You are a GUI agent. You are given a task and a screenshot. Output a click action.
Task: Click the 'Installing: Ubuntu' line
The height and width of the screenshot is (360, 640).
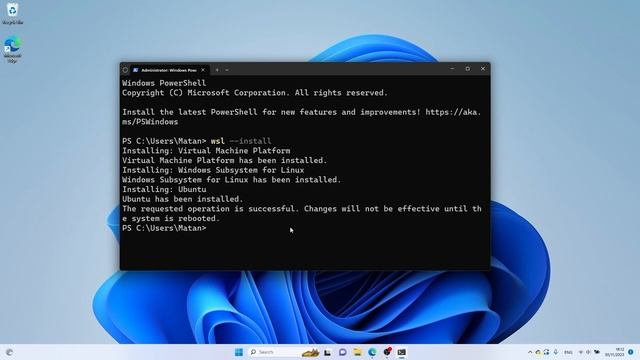coord(164,189)
